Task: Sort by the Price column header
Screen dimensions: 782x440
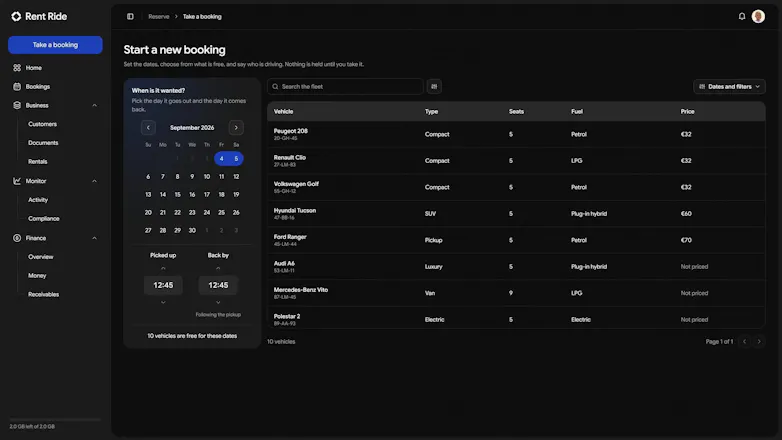Action: [x=687, y=112]
